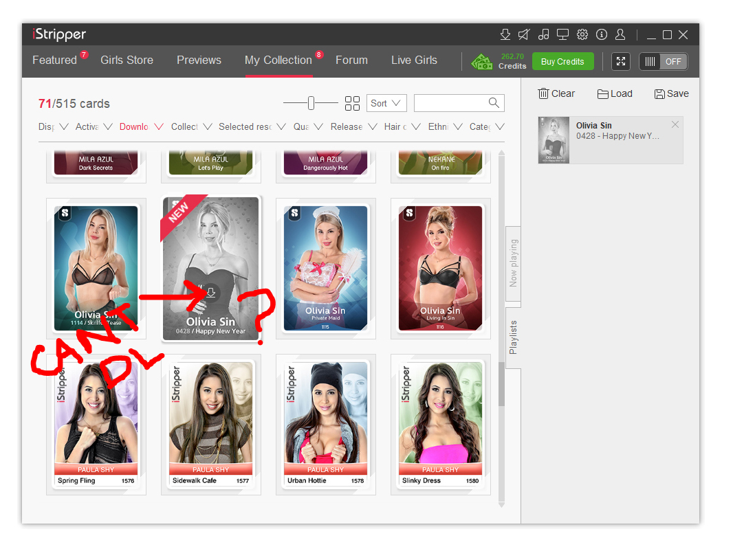Click the info circle icon
Viewport: 744px width, 560px height.
pyautogui.click(x=602, y=35)
